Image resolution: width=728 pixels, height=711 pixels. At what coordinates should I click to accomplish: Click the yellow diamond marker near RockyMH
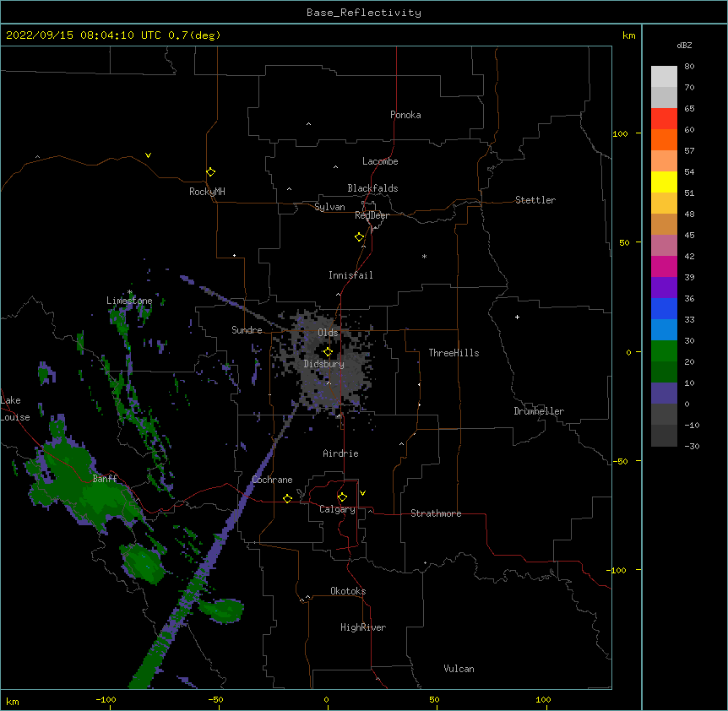tap(210, 172)
